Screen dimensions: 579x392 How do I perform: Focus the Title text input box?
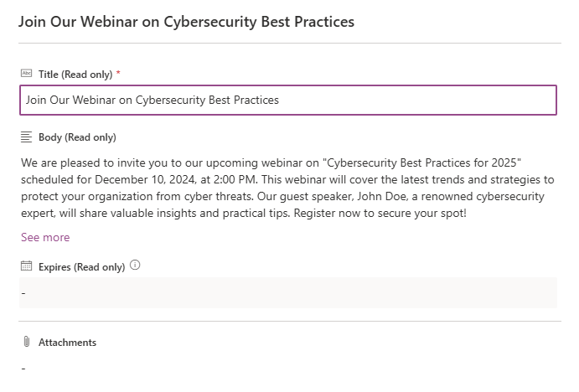coord(288,100)
